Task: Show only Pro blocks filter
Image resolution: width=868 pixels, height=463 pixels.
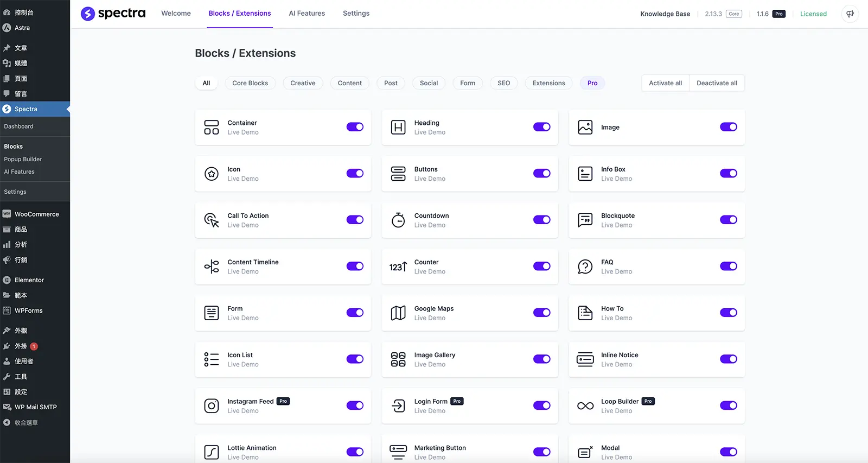Action: coord(592,83)
